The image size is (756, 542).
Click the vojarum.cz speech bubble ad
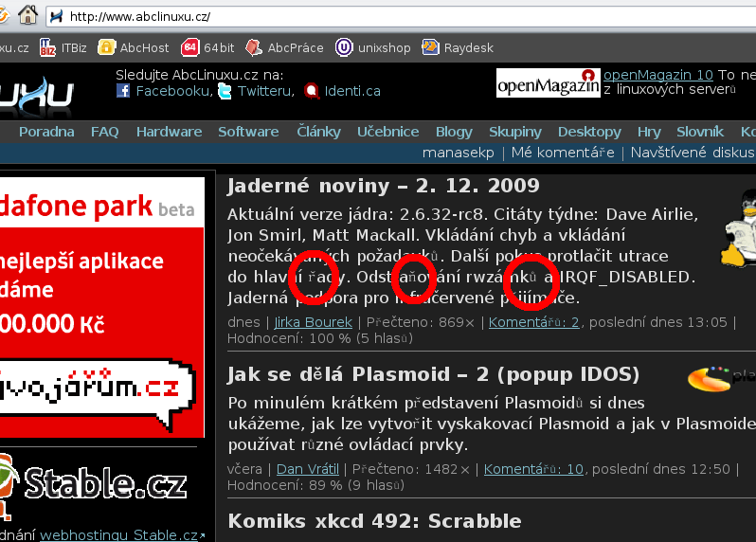pyautogui.click(x=97, y=393)
